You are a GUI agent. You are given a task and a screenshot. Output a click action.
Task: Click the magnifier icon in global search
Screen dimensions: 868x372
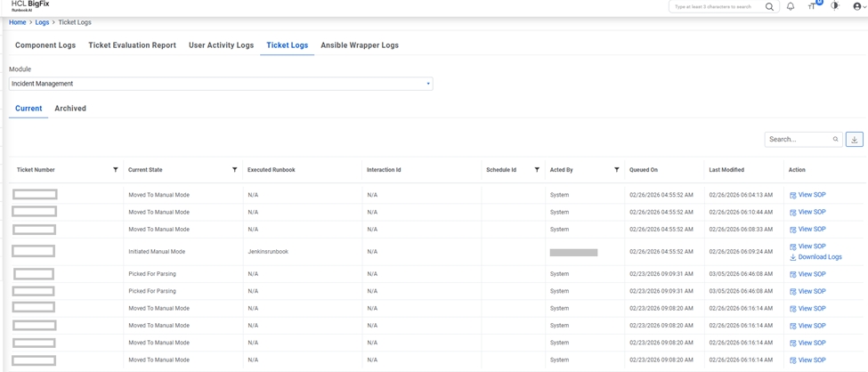point(770,7)
